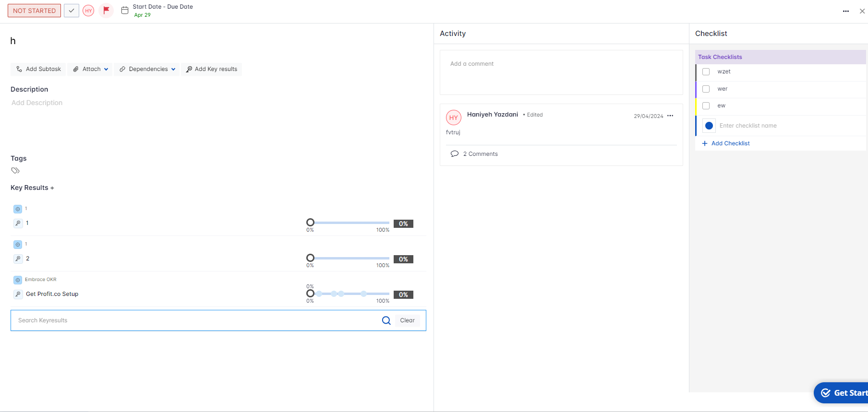868x412 pixels.
Task: Click Add Key results in the toolbar
Action: (212, 69)
